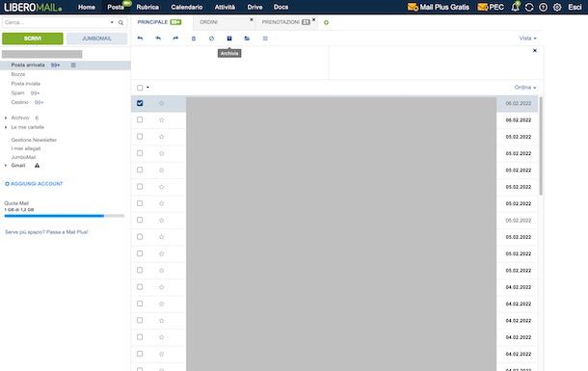The width and height of the screenshot is (588, 371).
Task: Click the PEC envelope icon
Action: tap(483, 7)
